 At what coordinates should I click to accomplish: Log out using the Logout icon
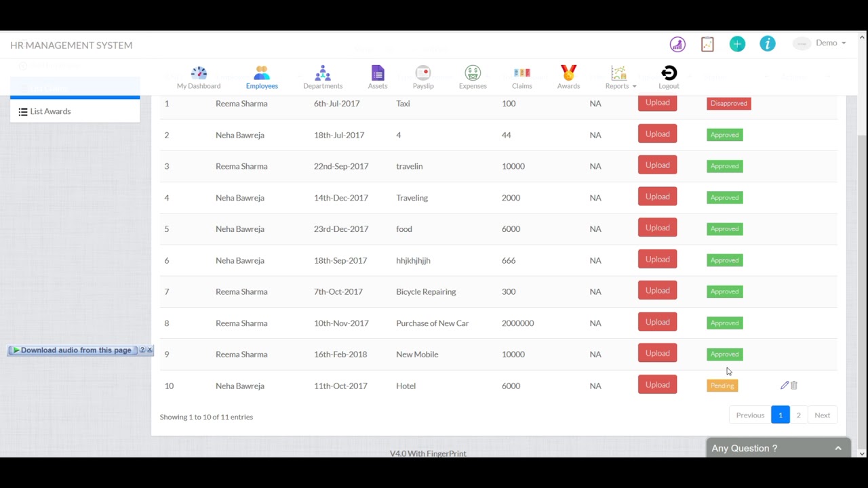tap(669, 77)
